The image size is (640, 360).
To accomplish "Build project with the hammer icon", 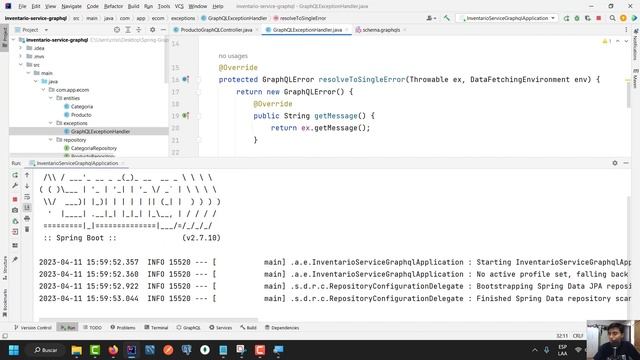I will (447, 18).
